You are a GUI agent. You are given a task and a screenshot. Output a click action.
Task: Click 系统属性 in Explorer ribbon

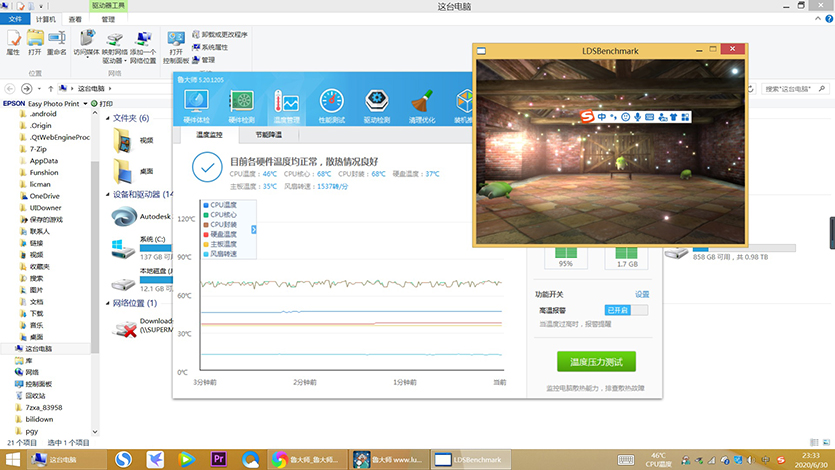[210, 47]
